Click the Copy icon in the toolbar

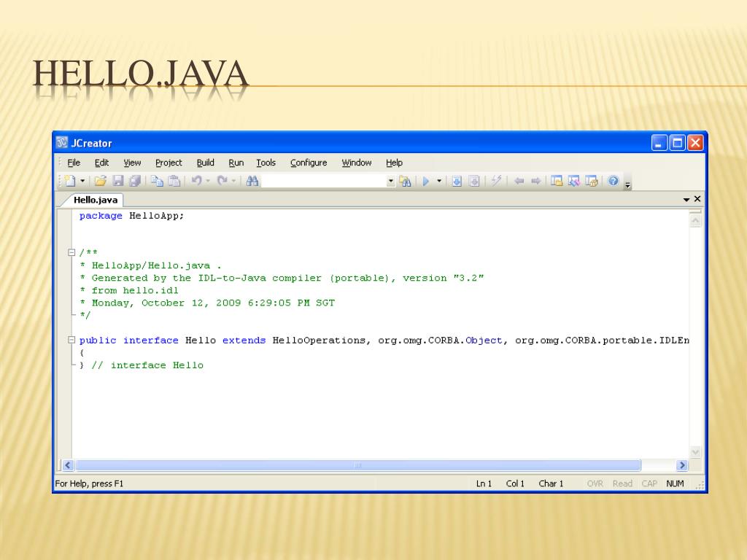point(157,181)
